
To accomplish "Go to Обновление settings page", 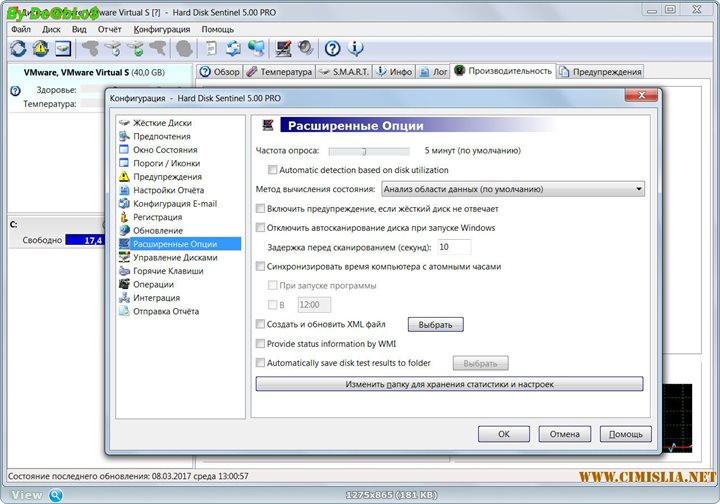I will 158,231.
